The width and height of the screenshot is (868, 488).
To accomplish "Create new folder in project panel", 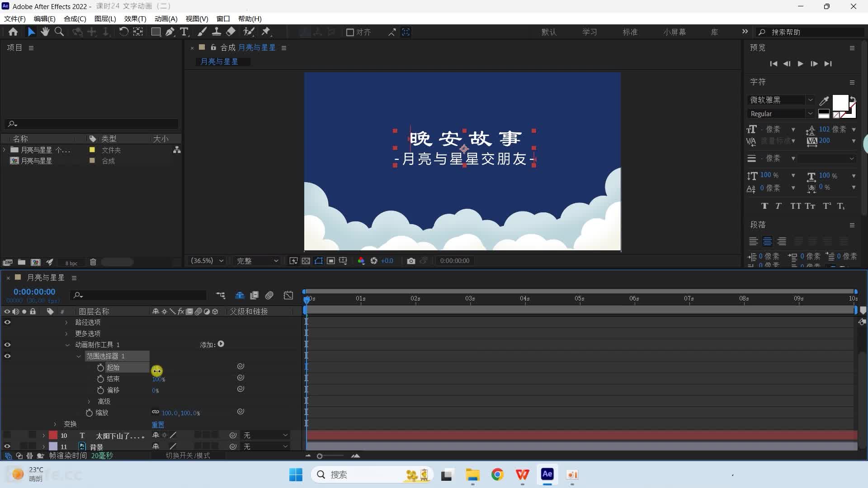I will tap(21, 262).
